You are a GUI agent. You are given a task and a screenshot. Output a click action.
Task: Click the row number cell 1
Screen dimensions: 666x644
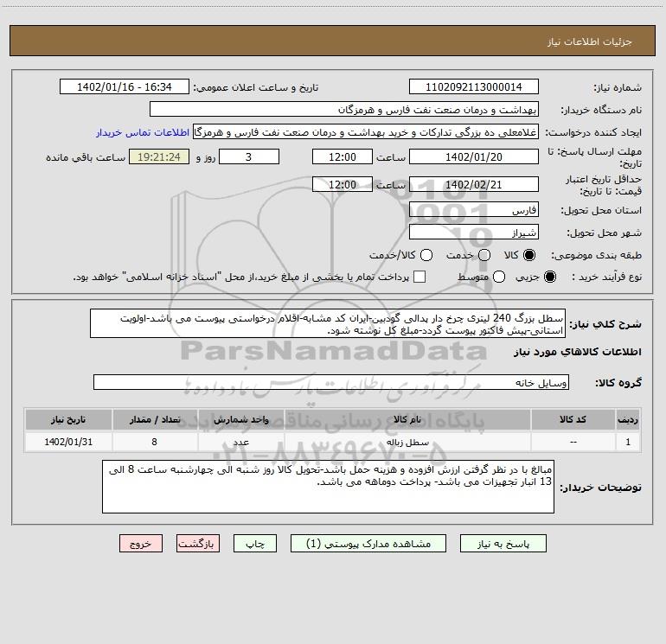628,442
